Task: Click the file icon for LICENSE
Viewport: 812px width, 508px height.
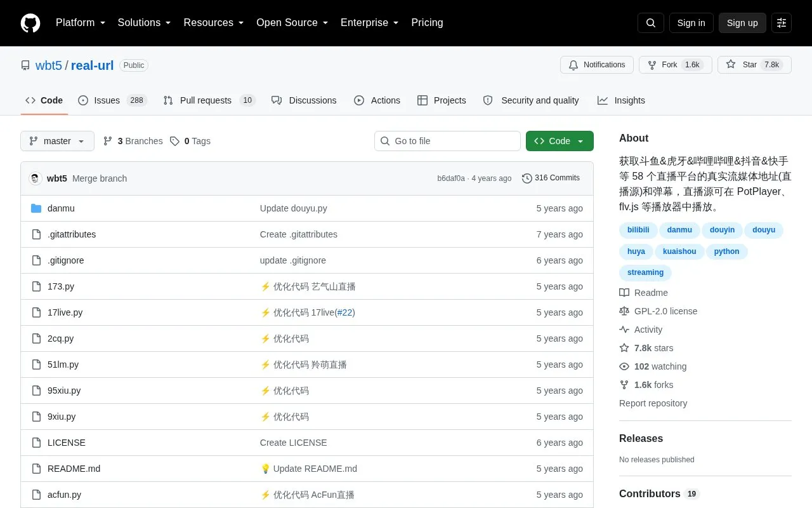Action: click(x=36, y=443)
